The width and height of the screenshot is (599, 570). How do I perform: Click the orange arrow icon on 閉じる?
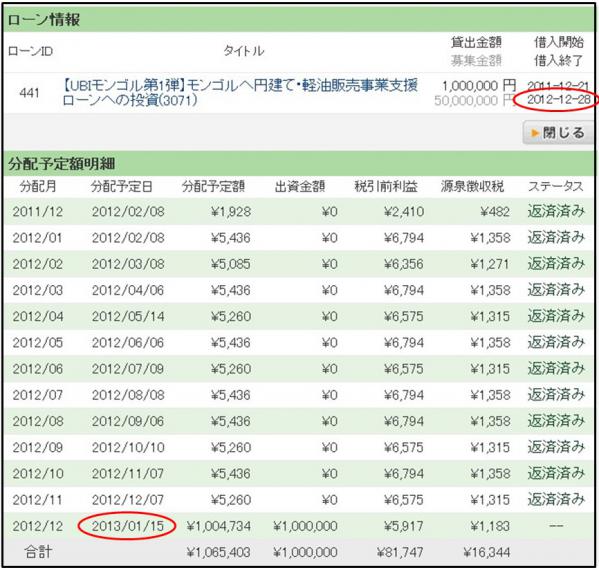coord(535,133)
